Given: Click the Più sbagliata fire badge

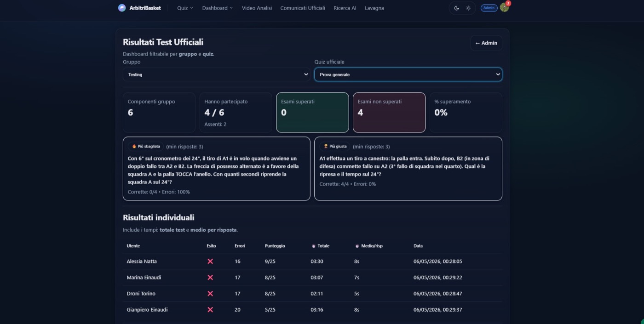Looking at the screenshot, I should pos(146,147).
